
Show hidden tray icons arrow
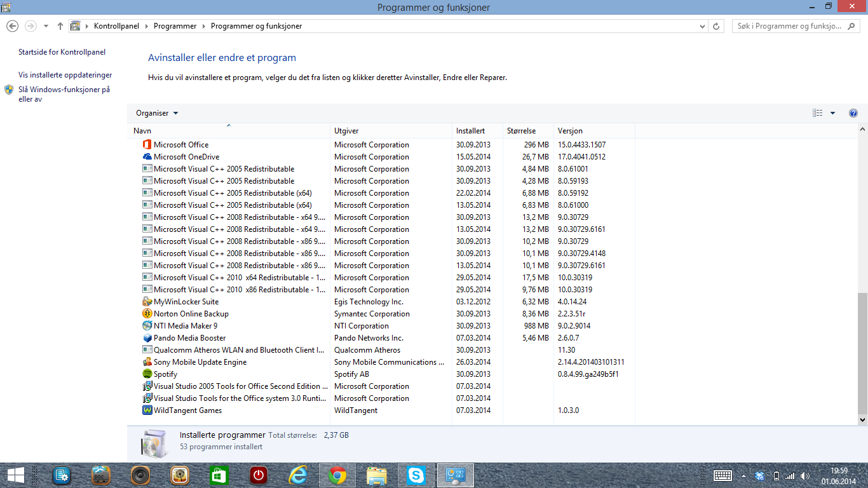(x=743, y=476)
